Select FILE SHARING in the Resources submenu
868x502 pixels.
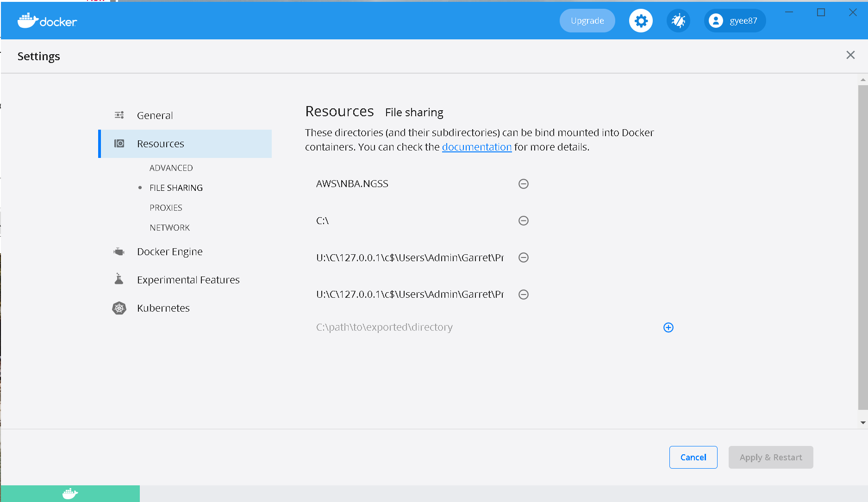coord(175,188)
